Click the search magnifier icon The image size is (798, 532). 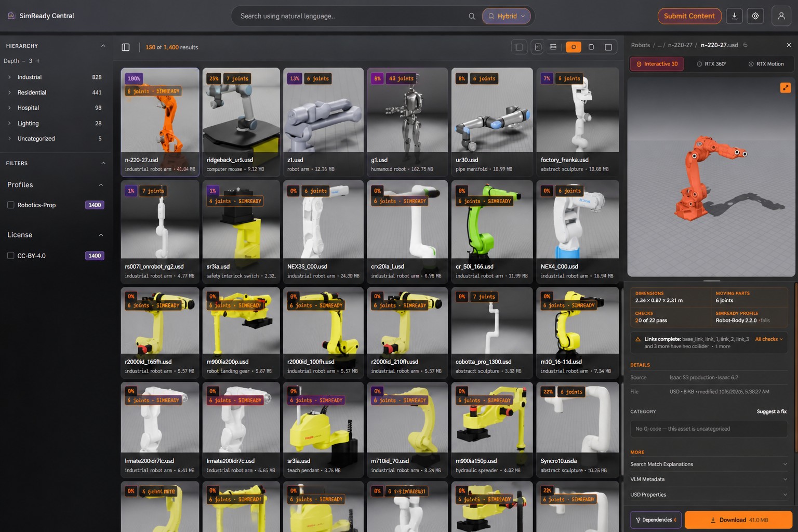tap(472, 16)
